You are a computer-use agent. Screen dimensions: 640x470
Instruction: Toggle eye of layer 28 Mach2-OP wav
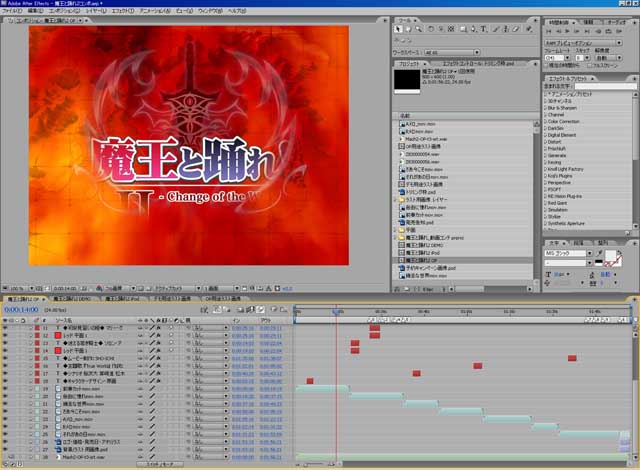tap(11, 457)
